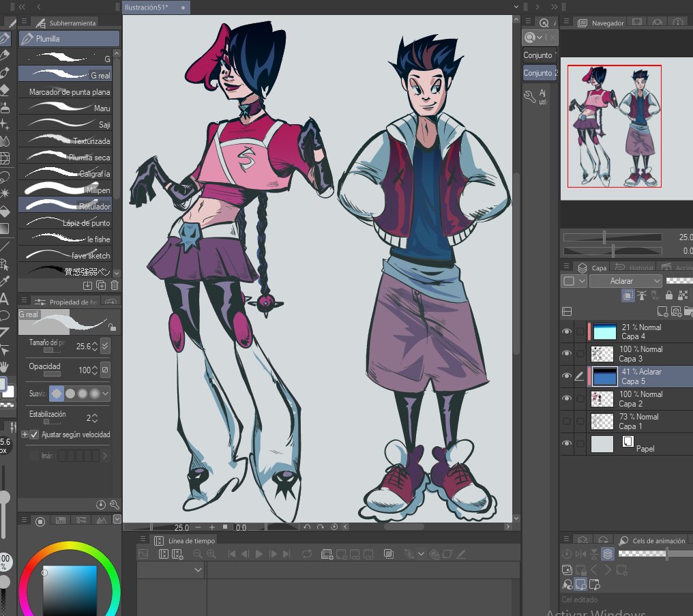The image size is (693, 616).
Task: Hide the Papel layer
Action: point(567,443)
